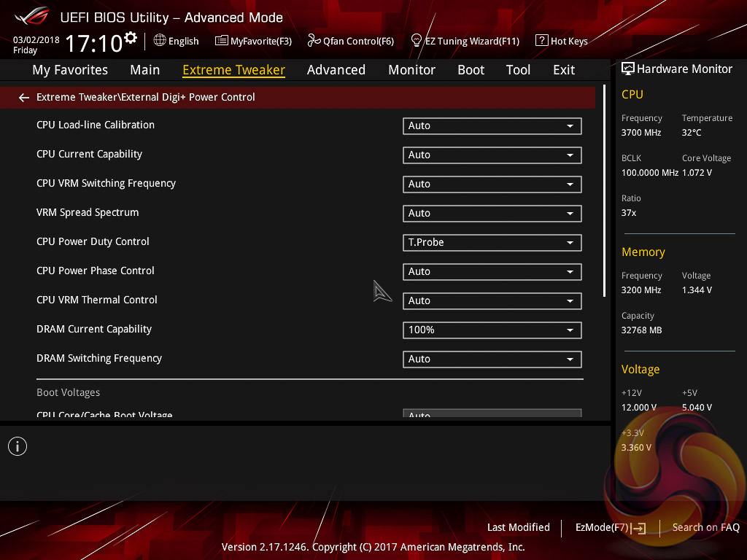This screenshot has height=560, width=747.
Task: Select CPU Current Capability label
Action: click(x=90, y=155)
